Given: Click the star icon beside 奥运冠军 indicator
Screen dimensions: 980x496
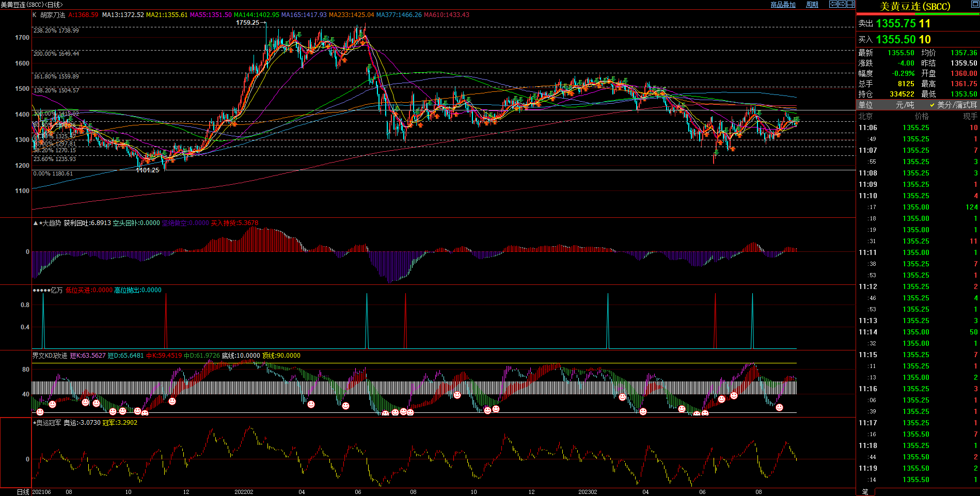Looking at the screenshot, I should [x=35, y=423].
